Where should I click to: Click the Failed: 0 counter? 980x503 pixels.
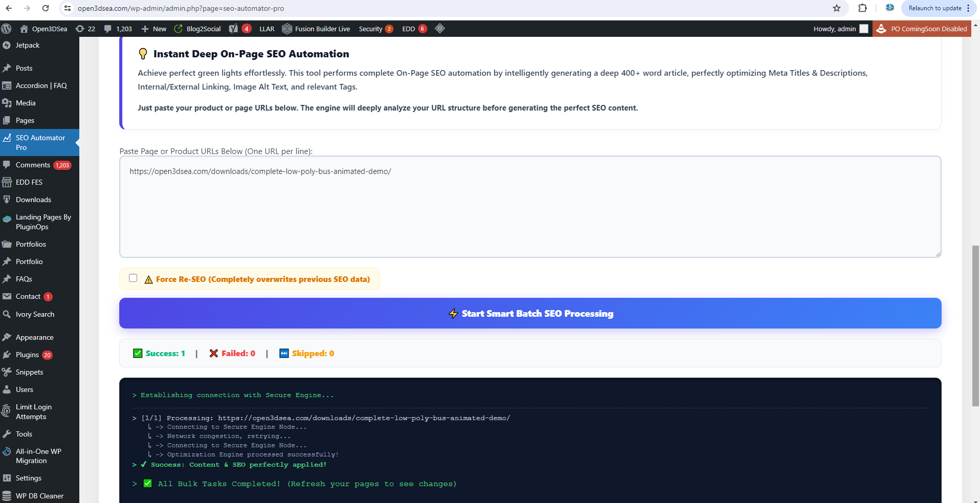(x=232, y=353)
